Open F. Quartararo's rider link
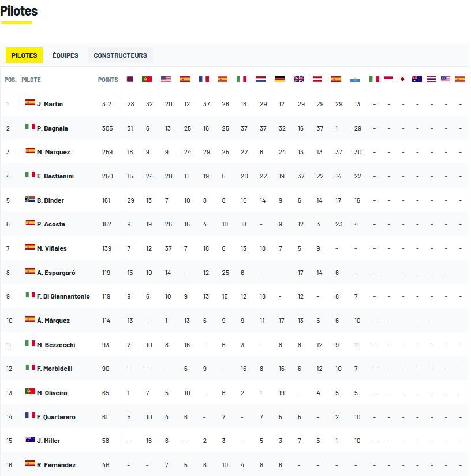 (55, 417)
